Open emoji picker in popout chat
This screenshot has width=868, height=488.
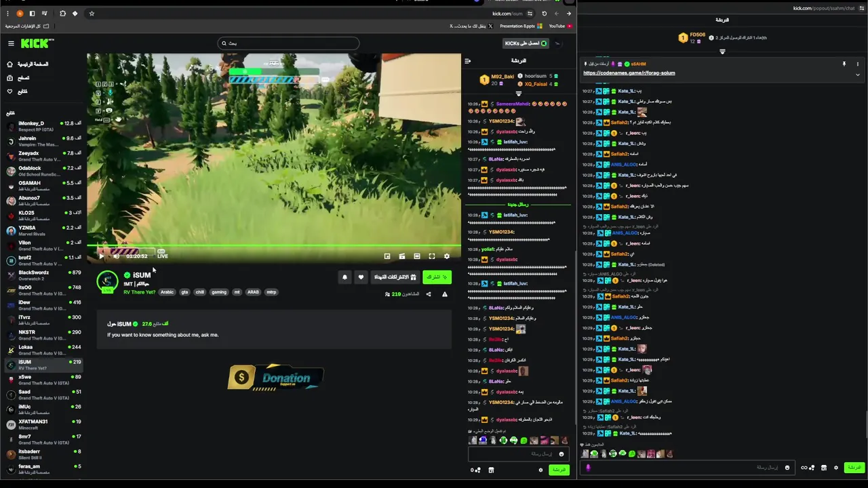coord(787,467)
